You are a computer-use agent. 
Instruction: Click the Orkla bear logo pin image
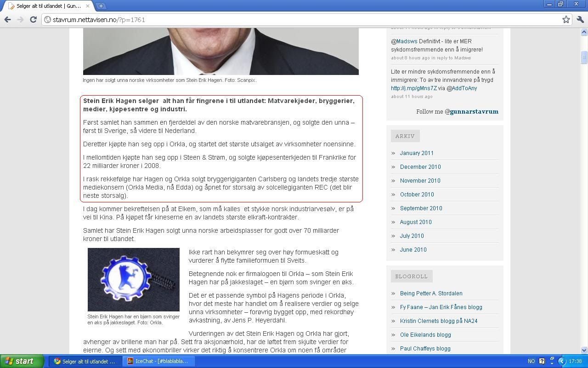(134, 280)
